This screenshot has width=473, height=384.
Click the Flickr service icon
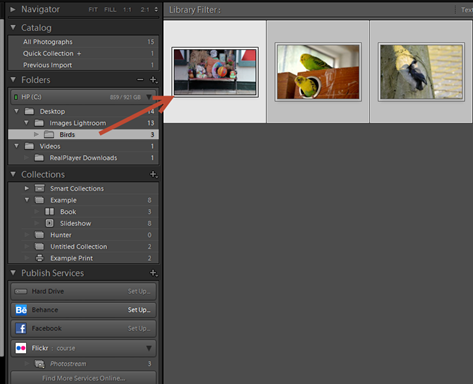click(x=21, y=348)
